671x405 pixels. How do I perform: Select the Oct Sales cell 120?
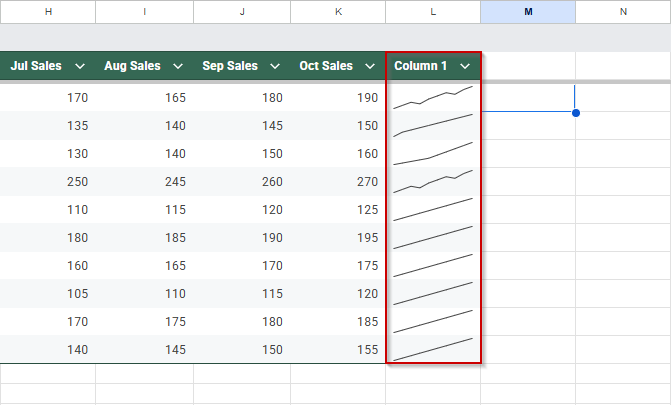pyautogui.click(x=338, y=294)
